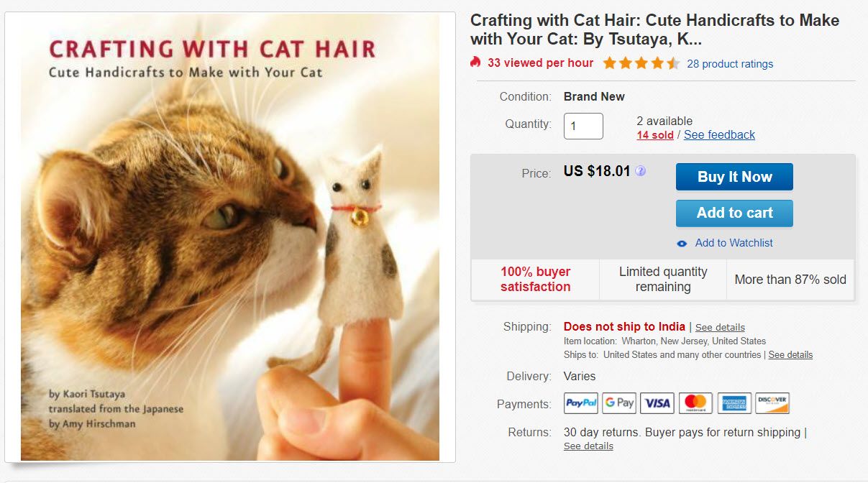Click the Mastercard icon
This screenshot has width=868, height=483.
click(x=695, y=403)
